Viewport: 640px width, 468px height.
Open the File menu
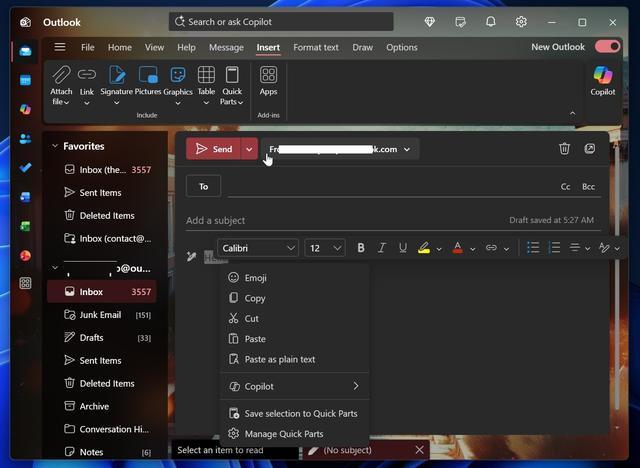[x=87, y=47]
